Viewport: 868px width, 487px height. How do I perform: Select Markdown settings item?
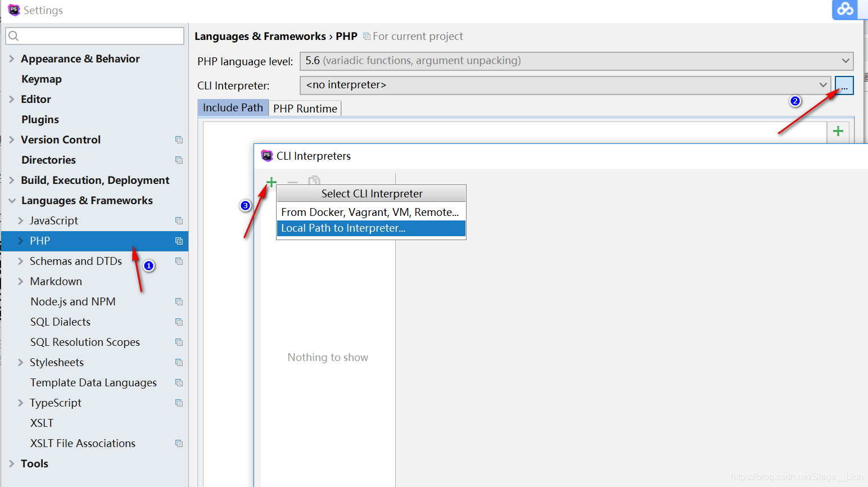56,281
